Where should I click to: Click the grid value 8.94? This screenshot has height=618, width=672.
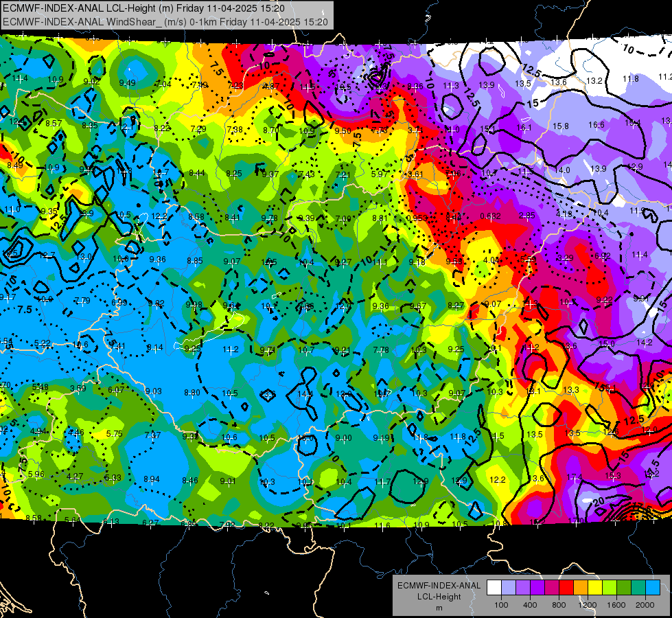tap(151, 479)
